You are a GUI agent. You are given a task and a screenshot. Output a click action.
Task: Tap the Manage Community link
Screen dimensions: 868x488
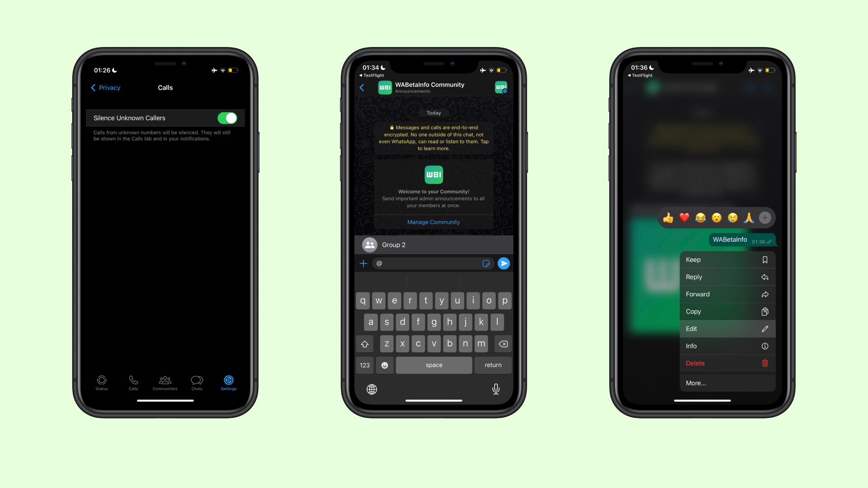point(434,222)
